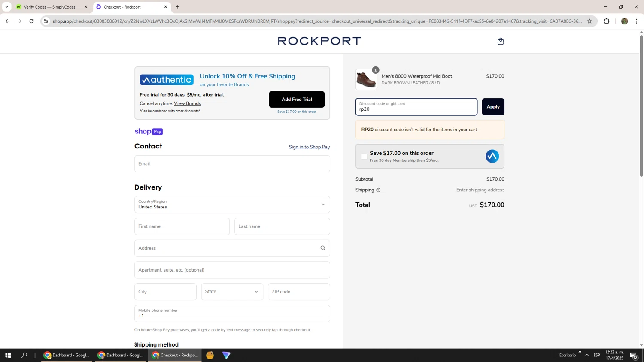This screenshot has height=362, width=644.
Task: Focus the First name field
Action: coord(182,226)
